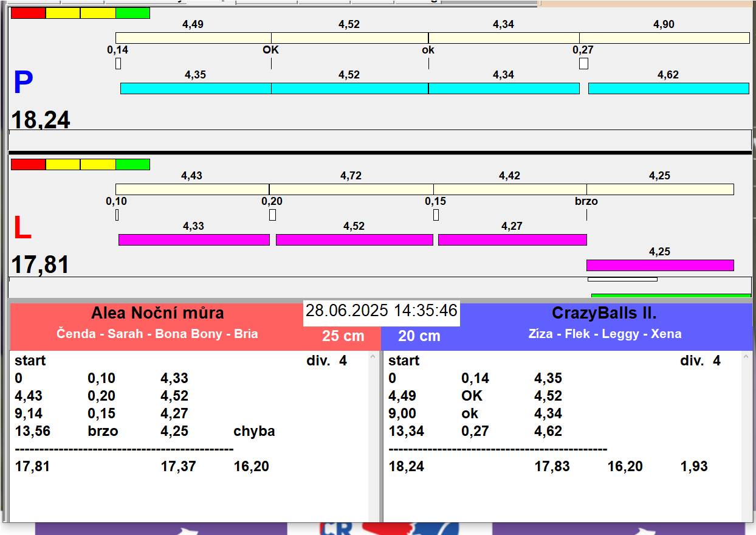The height and width of the screenshot is (535, 756).
Task: Click the 'brzo' early-pass label in lane L
Action: click(586, 201)
